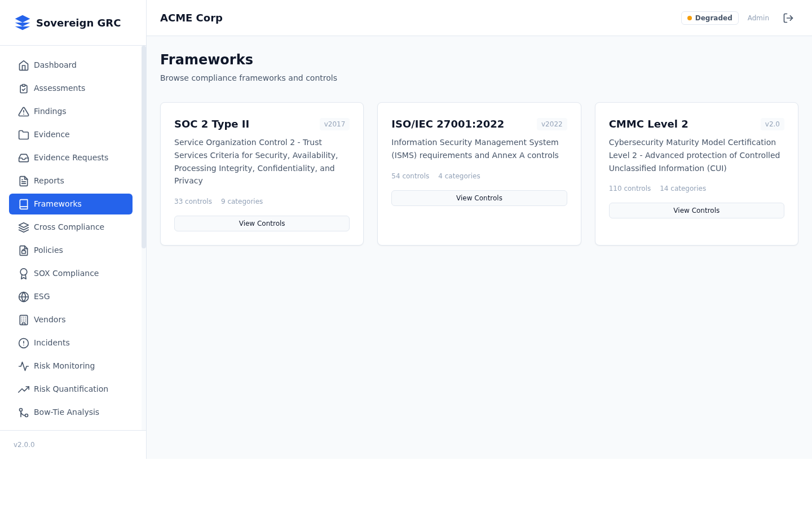Open the Incidents alert icon
The height and width of the screenshot is (508, 812).
point(24,343)
